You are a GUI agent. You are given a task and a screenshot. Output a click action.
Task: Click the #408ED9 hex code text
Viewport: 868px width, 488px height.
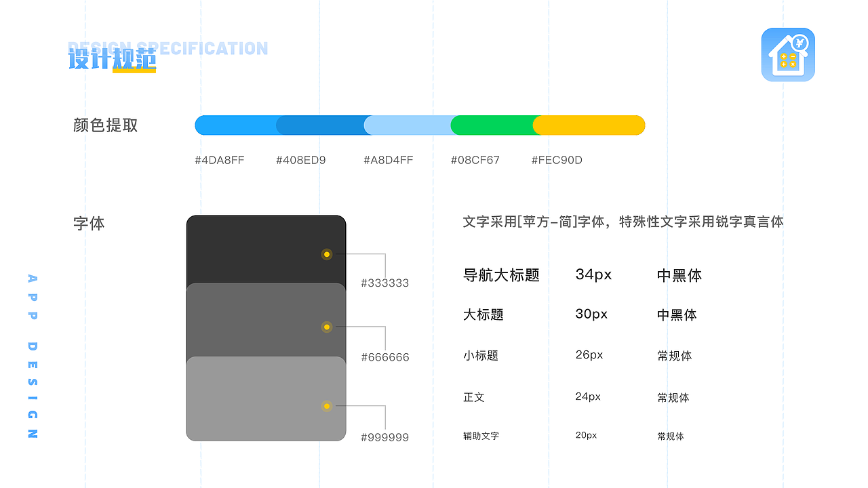(x=300, y=160)
